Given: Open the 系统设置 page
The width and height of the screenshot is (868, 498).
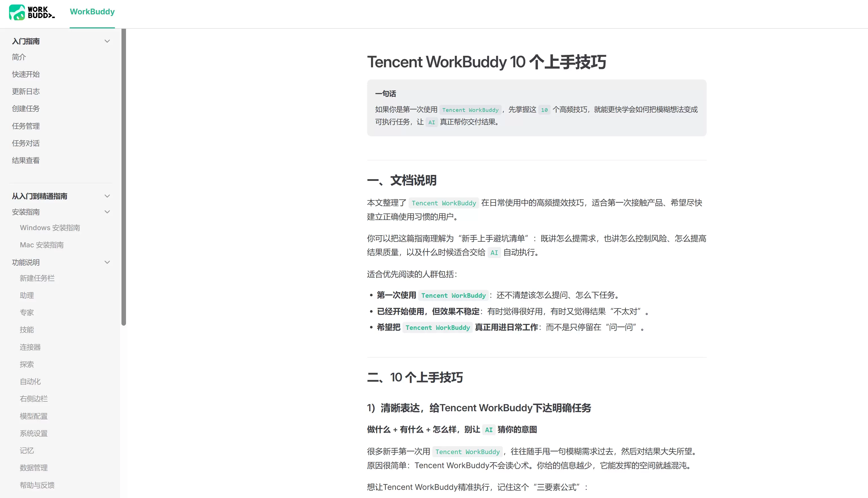Looking at the screenshot, I should point(34,433).
